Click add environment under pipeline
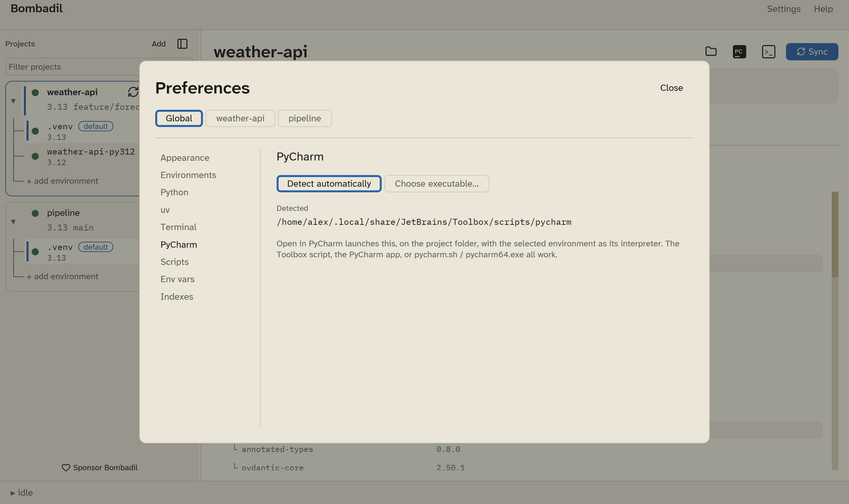 [62, 276]
